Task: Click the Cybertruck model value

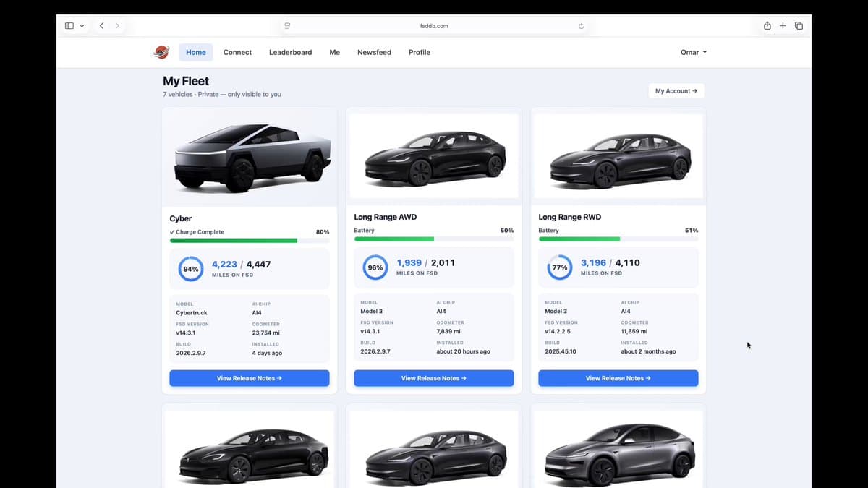Action: click(x=192, y=313)
